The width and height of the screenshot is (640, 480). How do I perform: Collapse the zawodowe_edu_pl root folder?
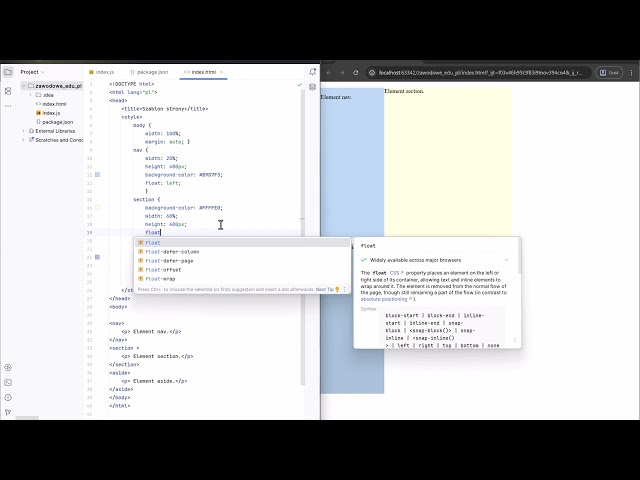coord(24,86)
